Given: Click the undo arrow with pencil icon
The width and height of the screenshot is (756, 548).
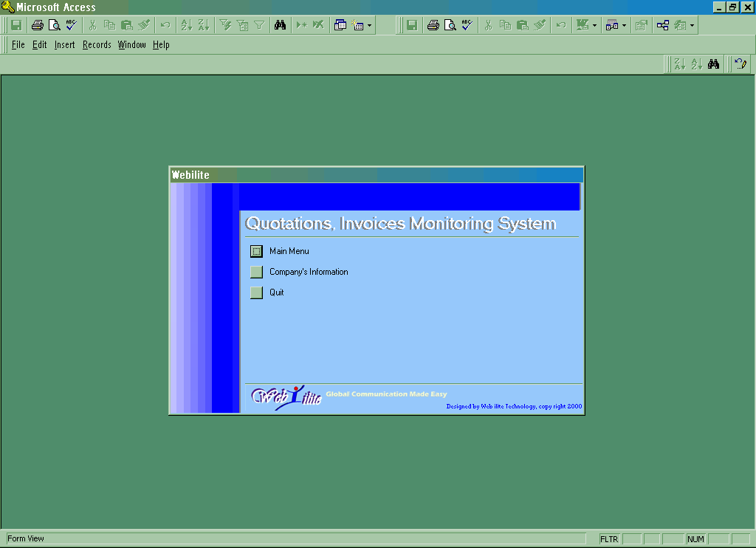Looking at the screenshot, I should [740, 64].
